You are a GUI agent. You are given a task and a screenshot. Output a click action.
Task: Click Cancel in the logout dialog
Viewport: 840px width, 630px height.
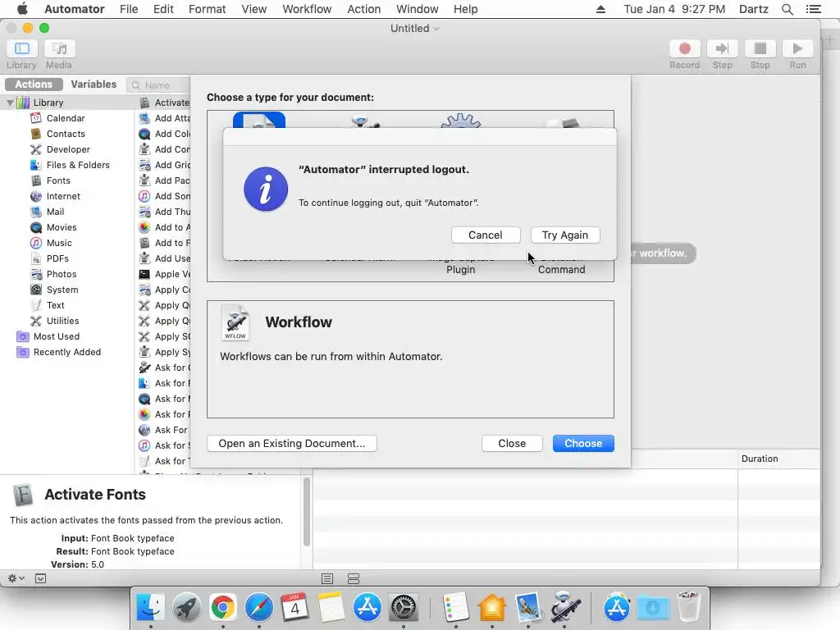(486, 235)
